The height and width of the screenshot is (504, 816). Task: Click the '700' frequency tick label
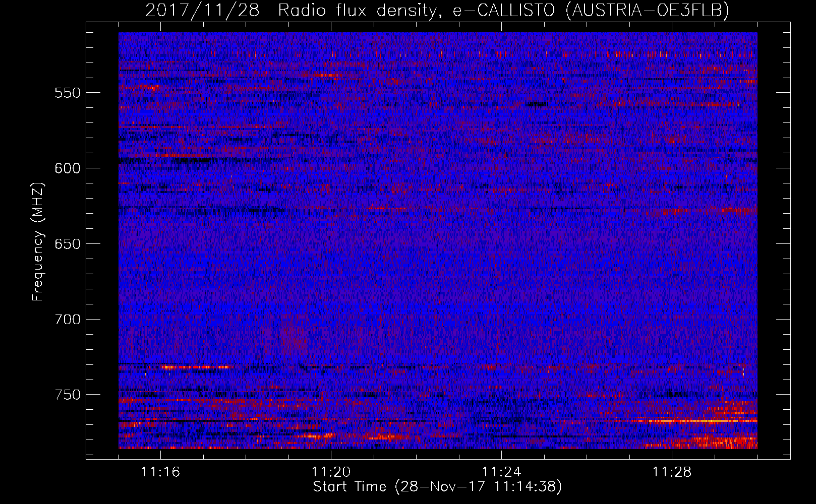click(x=68, y=320)
